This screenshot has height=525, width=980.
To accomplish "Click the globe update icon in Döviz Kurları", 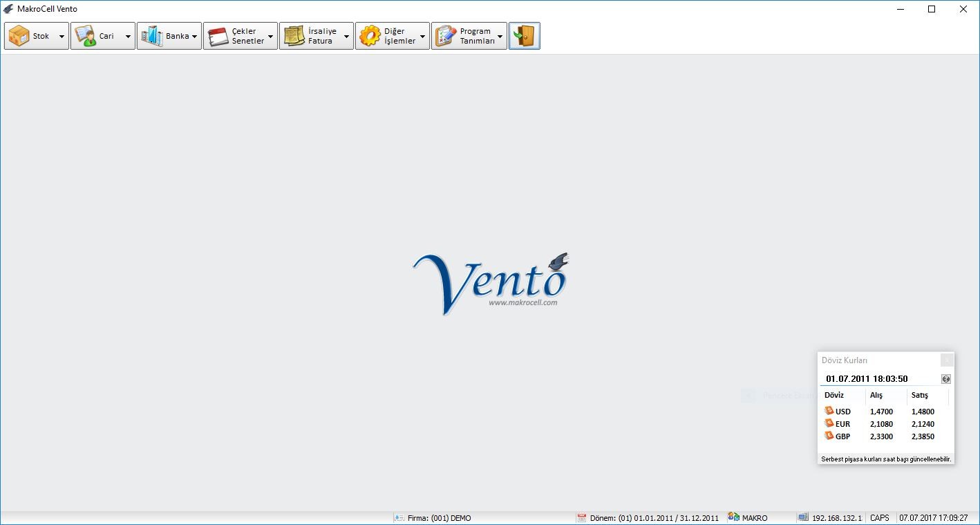I will pyautogui.click(x=946, y=379).
